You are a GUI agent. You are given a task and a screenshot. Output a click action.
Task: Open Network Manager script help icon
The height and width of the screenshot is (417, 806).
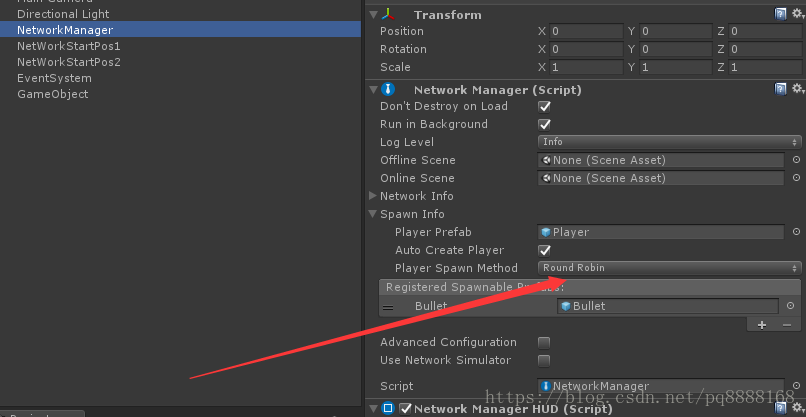tap(780, 89)
